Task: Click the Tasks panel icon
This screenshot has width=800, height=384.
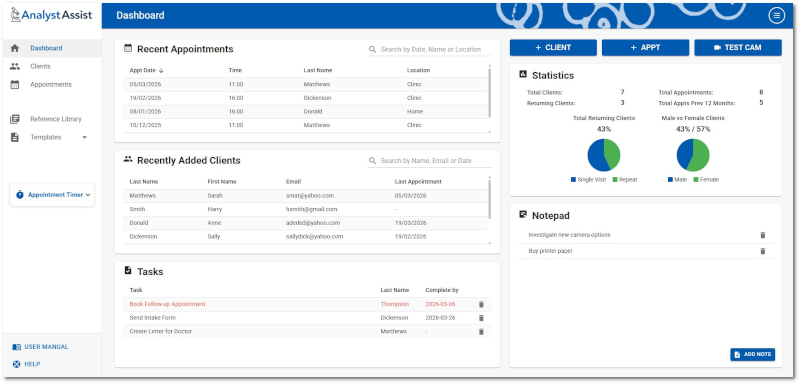Action: point(128,271)
